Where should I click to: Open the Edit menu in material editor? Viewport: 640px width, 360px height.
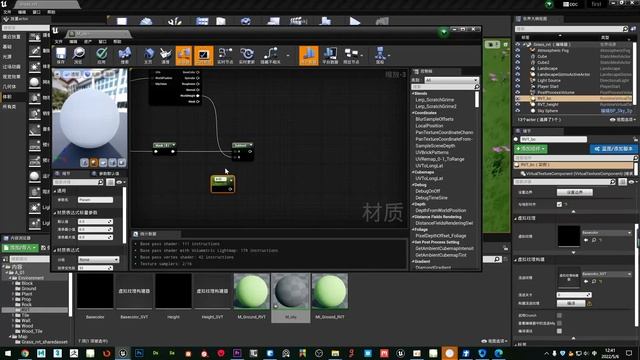point(73,42)
